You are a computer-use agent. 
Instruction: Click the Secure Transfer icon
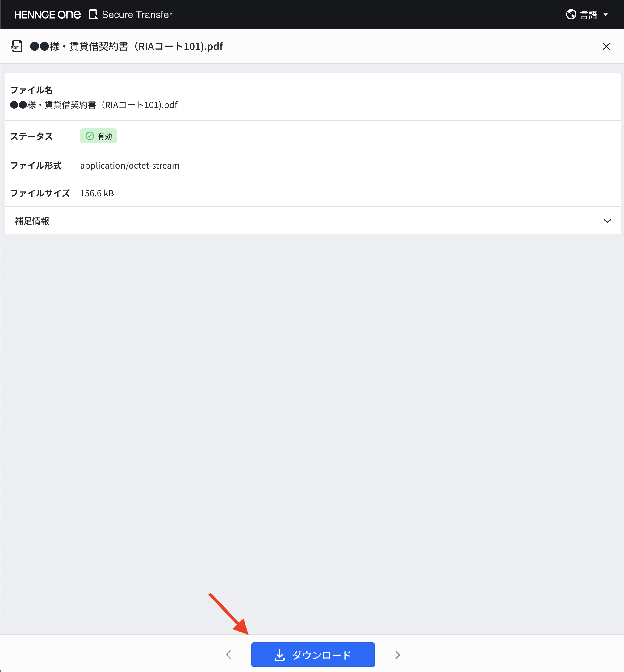pos(93,15)
